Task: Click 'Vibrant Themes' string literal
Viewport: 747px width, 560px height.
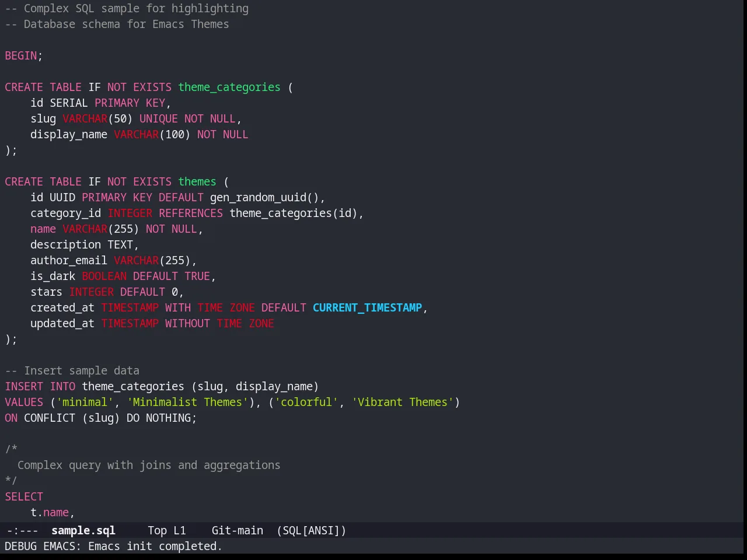Action: (403, 402)
